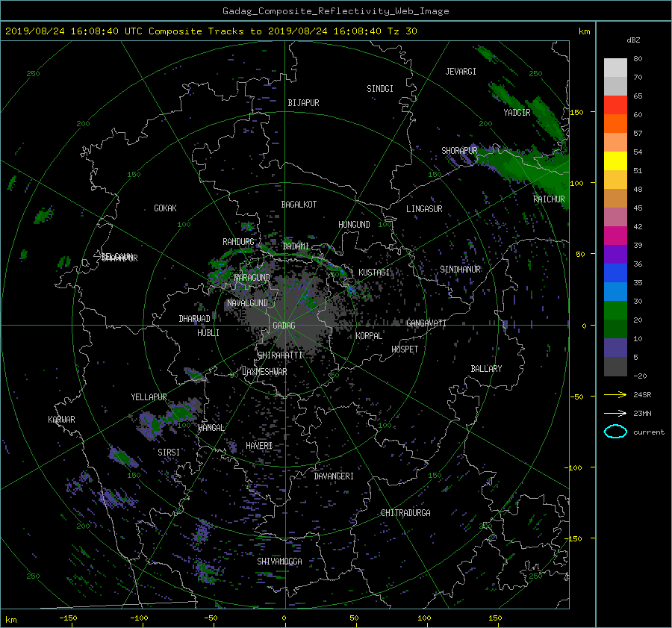The image size is (672, 628).
Task: Click the SINDGI city label
Action: [x=380, y=89]
